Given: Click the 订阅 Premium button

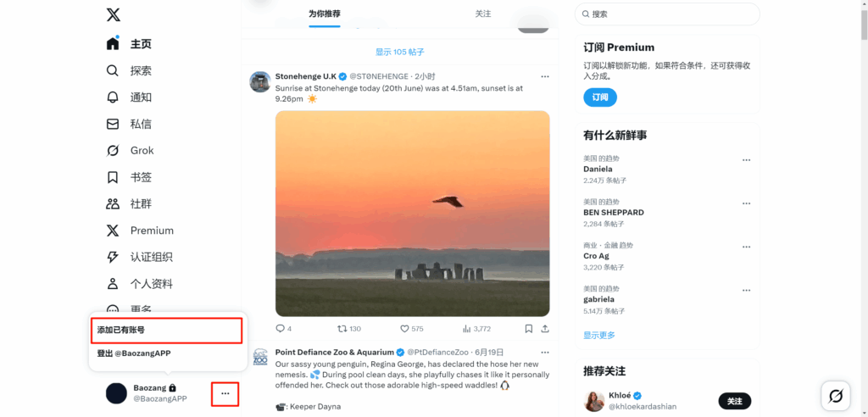Looking at the screenshot, I should [600, 97].
